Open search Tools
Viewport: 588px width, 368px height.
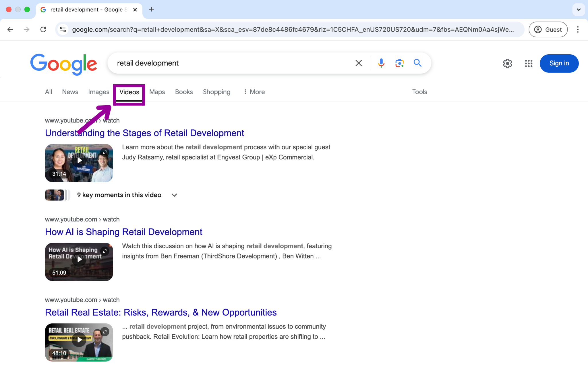pyautogui.click(x=419, y=92)
